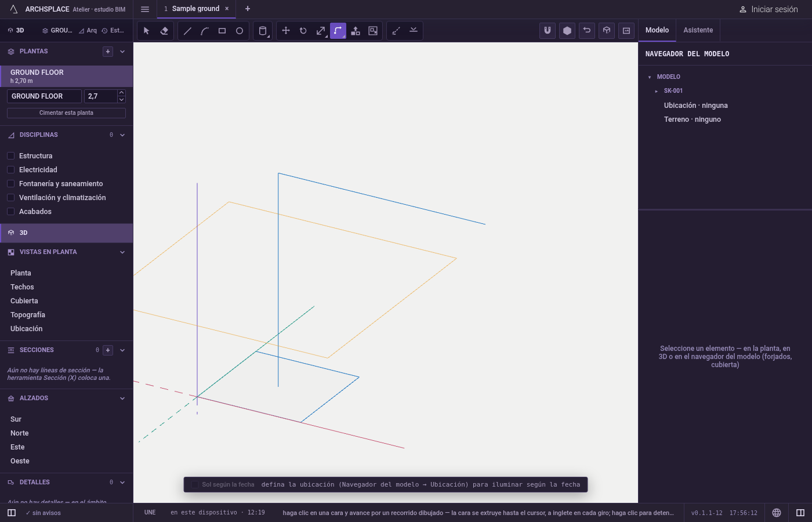
Task: Toggle the magnet snapping icon
Action: click(548, 31)
